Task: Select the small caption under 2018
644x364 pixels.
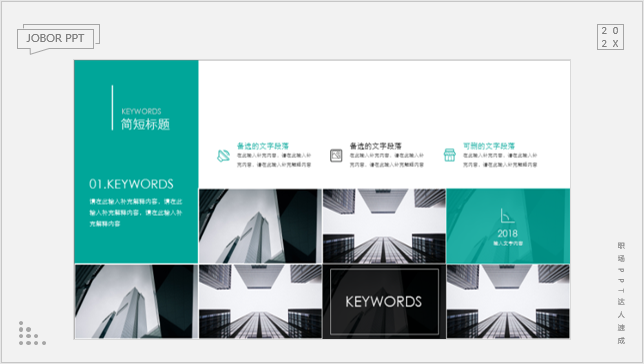Action: [x=508, y=243]
